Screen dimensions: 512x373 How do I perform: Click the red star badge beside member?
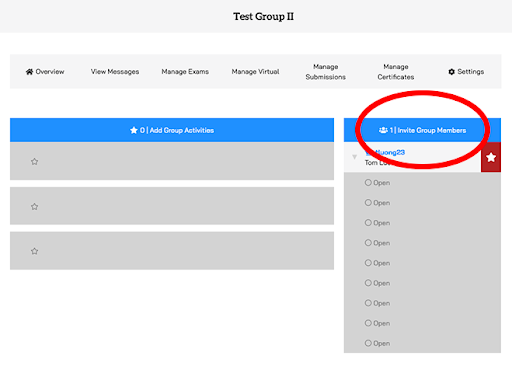pos(491,157)
